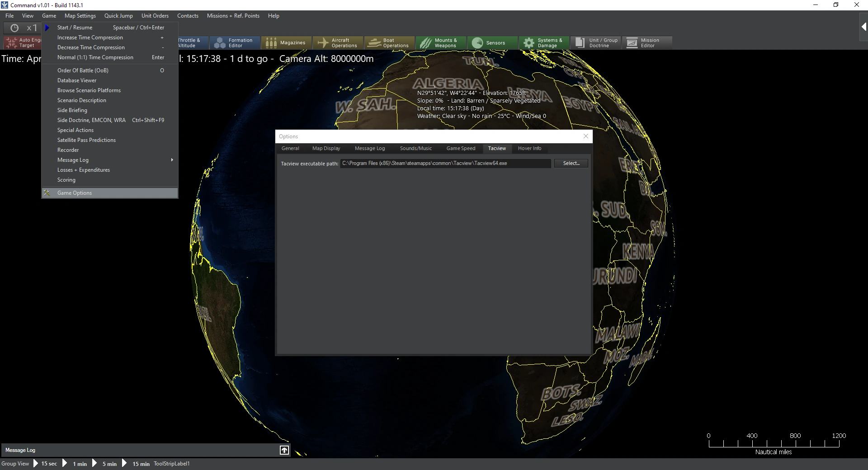
Task: Launch the Mission Editor icon
Action: point(632,43)
